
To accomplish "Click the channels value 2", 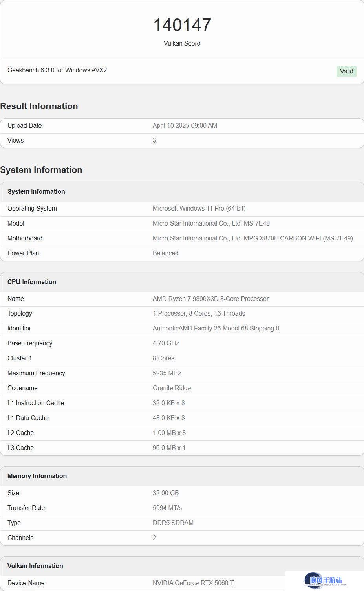I will tap(154, 538).
